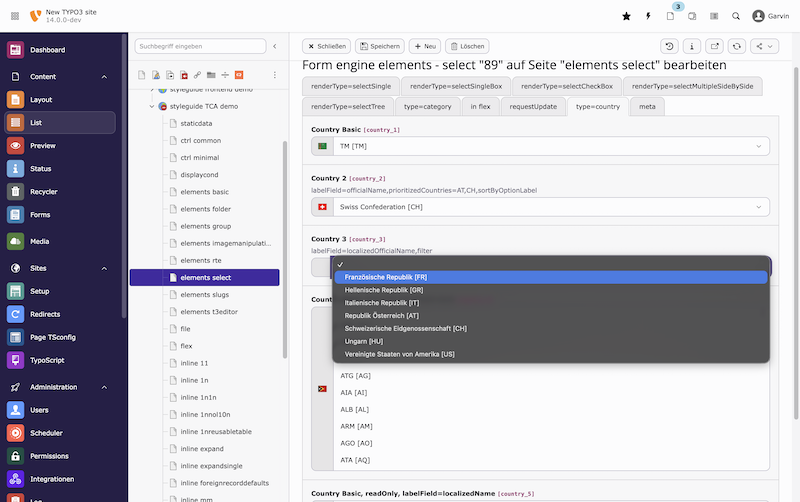Click the flush cache lightning icon

click(x=649, y=16)
